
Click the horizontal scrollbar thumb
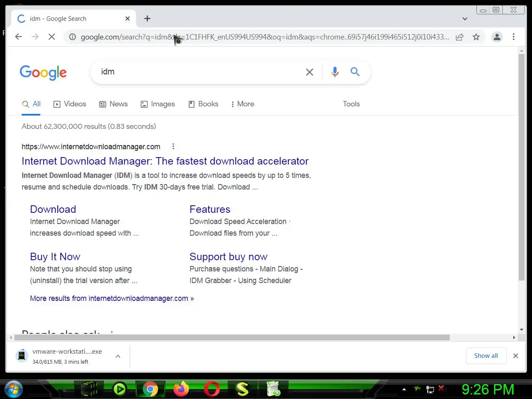[x=232, y=337]
